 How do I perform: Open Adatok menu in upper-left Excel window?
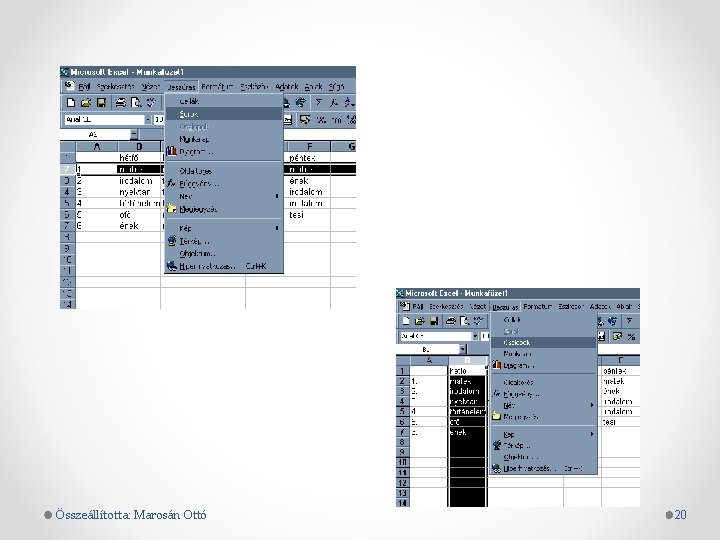point(287,86)
